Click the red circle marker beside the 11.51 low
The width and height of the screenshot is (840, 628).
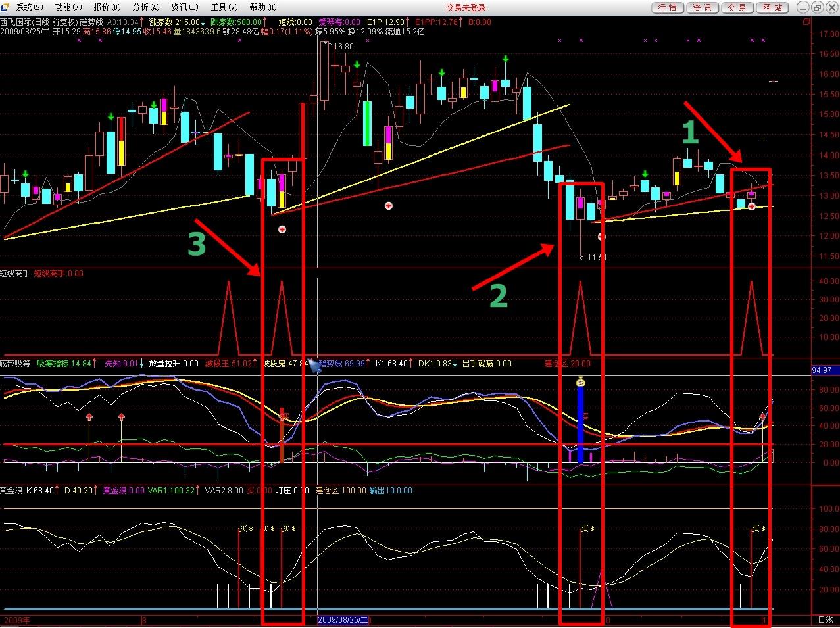(x=601, y=236)
